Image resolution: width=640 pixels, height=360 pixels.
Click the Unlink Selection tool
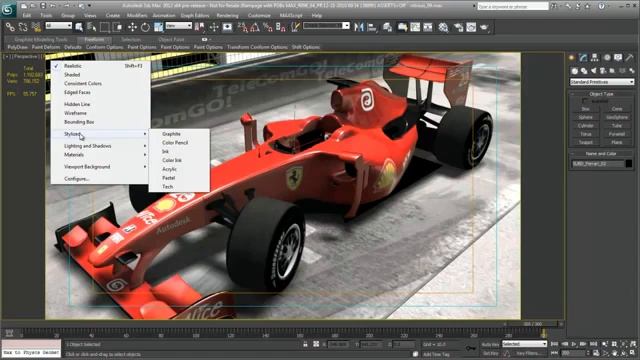[x=23, y=27]
